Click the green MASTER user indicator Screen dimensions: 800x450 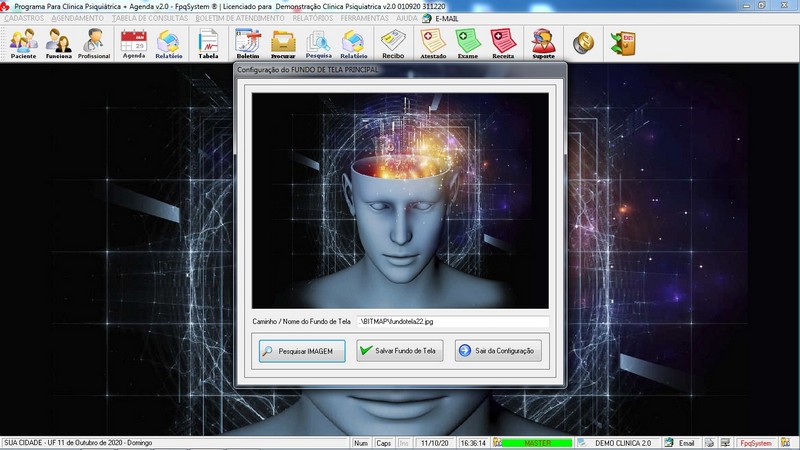[538, 443]
